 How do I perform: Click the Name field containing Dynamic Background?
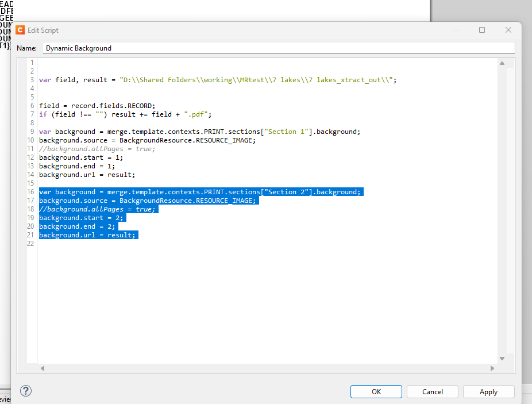278,48
